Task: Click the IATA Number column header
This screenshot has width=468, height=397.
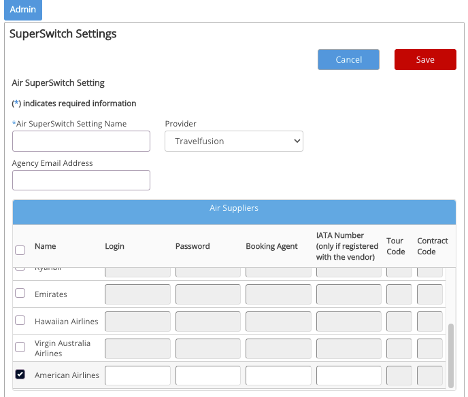Action: coord(347,246)
